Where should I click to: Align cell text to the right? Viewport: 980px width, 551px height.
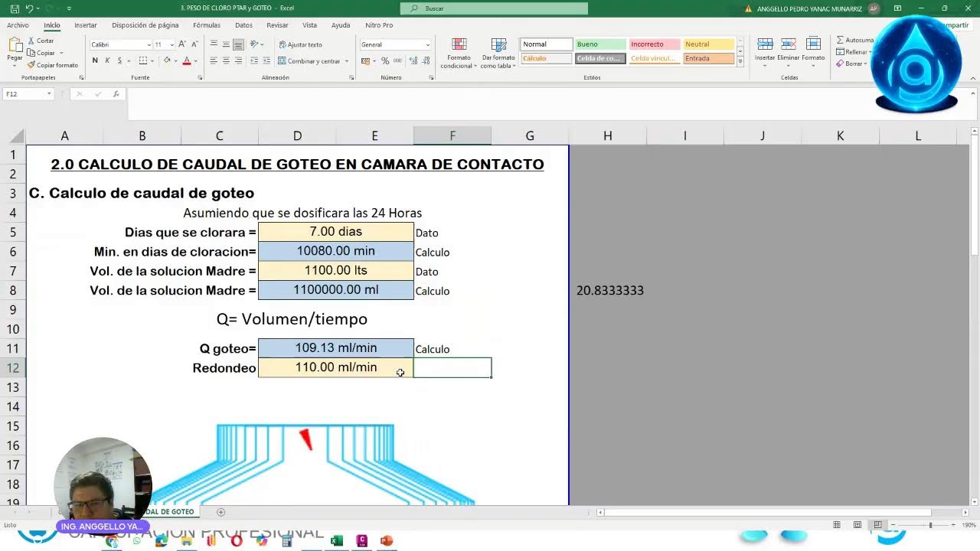click(x=238, y=60)
